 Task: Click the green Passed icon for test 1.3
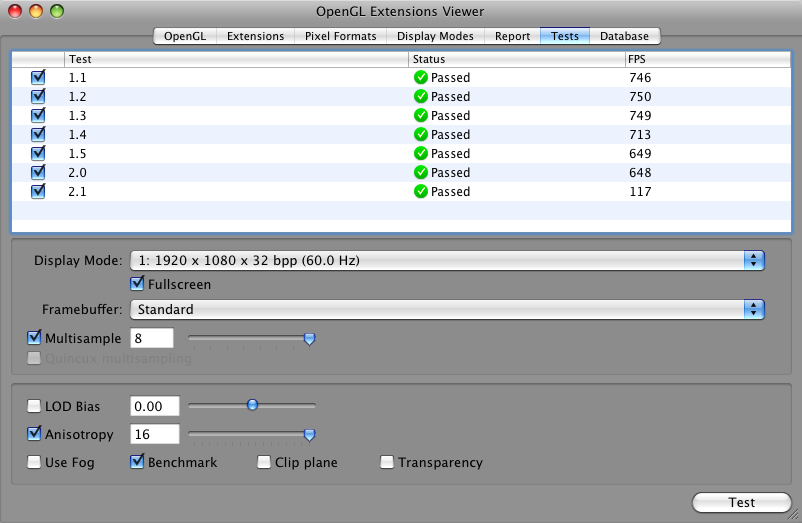click(x=420, y=116)
